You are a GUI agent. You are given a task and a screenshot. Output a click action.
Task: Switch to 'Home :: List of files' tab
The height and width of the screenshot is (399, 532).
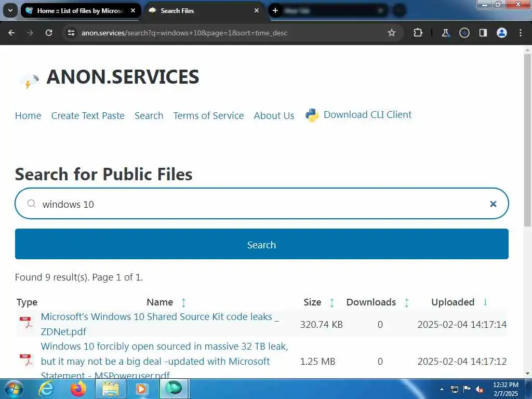pyautogui.click(x=81, y=11)
